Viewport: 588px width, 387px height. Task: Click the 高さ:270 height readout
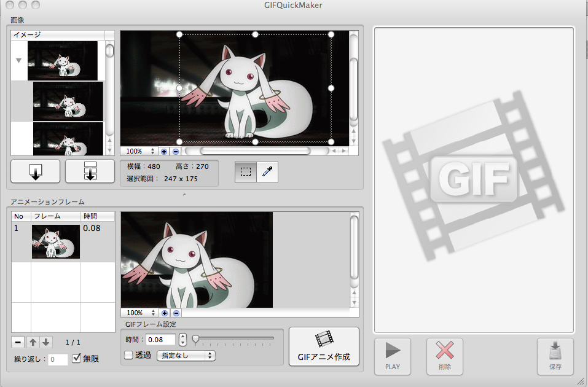tap(192, 166)
